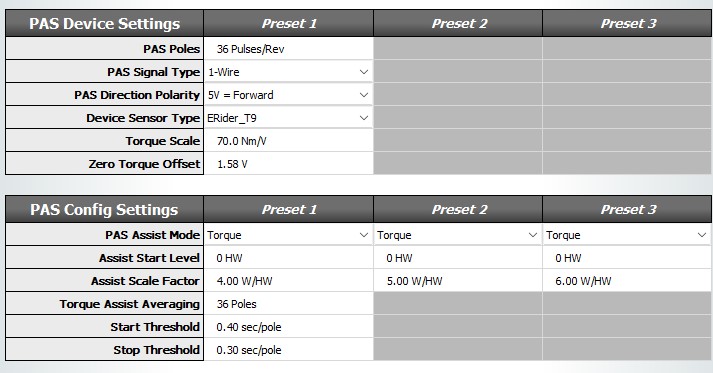Image resolution: width=713 pixels, height=373 pixels.
Task: Select the Zero Torque Offset 1.58 V field
Action: click(x=288, y=164)
